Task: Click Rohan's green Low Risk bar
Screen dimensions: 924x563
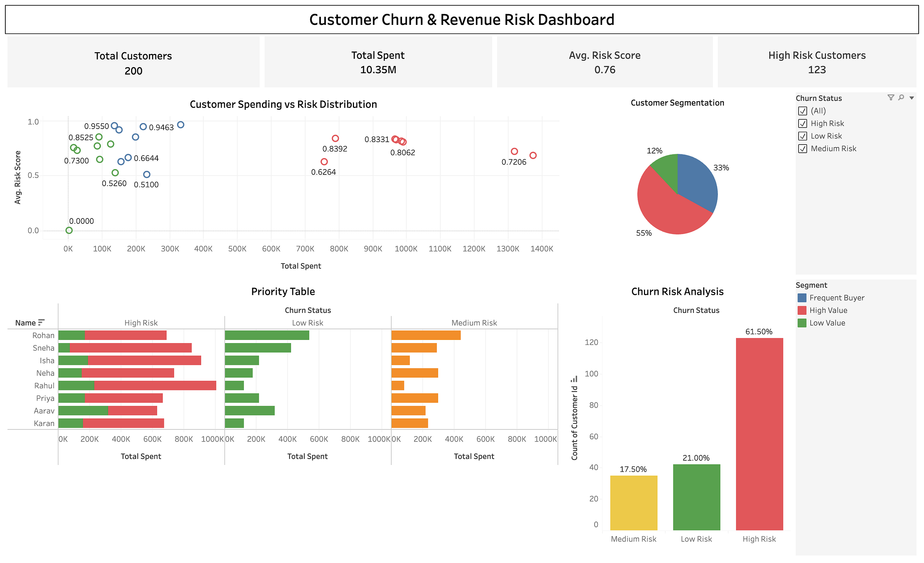Action: pyautogui.click(x=267, y=335)
